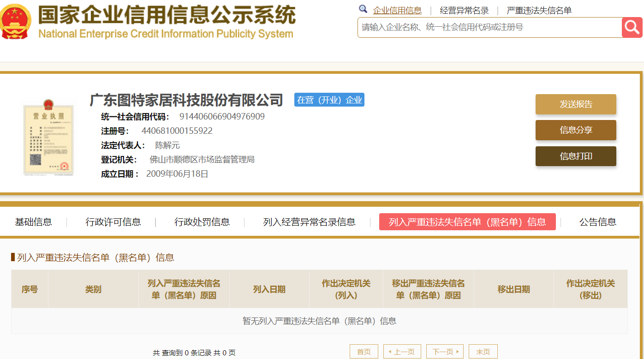Open the 企业信用信息 link

click(x=397, y=11)
